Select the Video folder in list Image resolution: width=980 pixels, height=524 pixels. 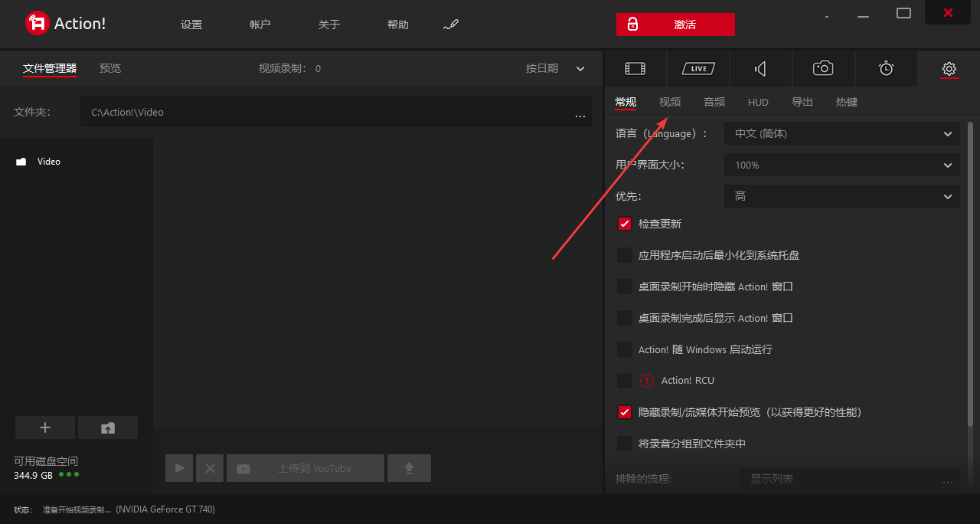pos(48,162)
